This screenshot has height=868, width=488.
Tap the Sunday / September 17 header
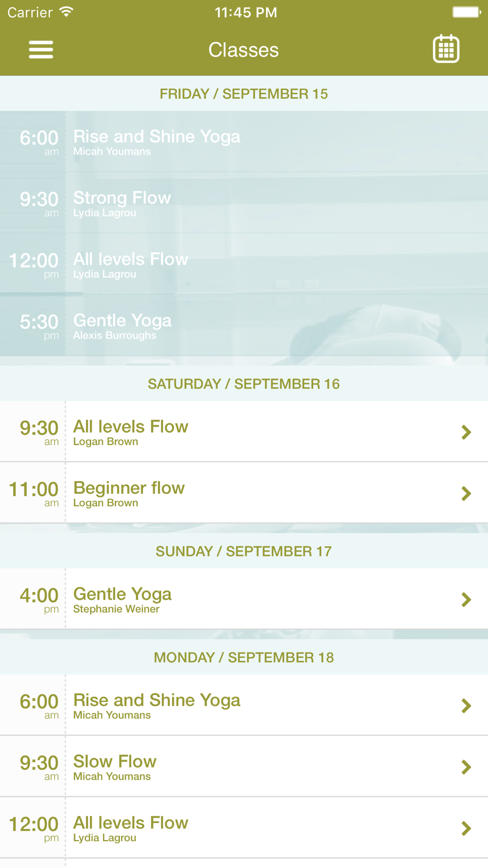tap(244, 551)
